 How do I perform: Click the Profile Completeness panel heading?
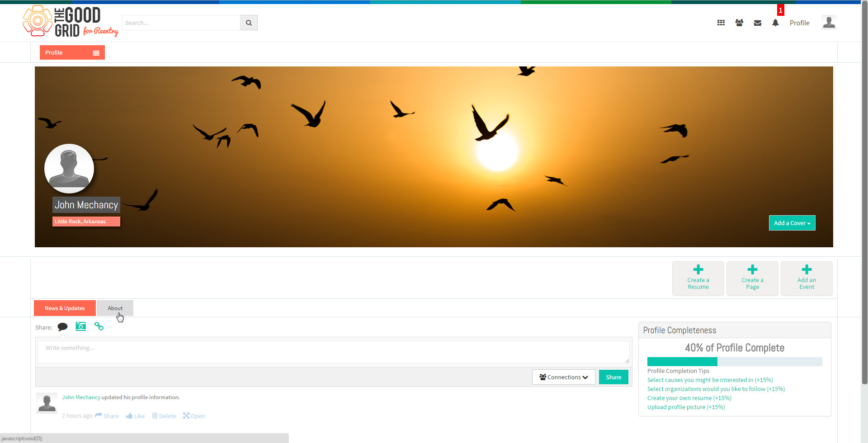click(x=679, y=330)
